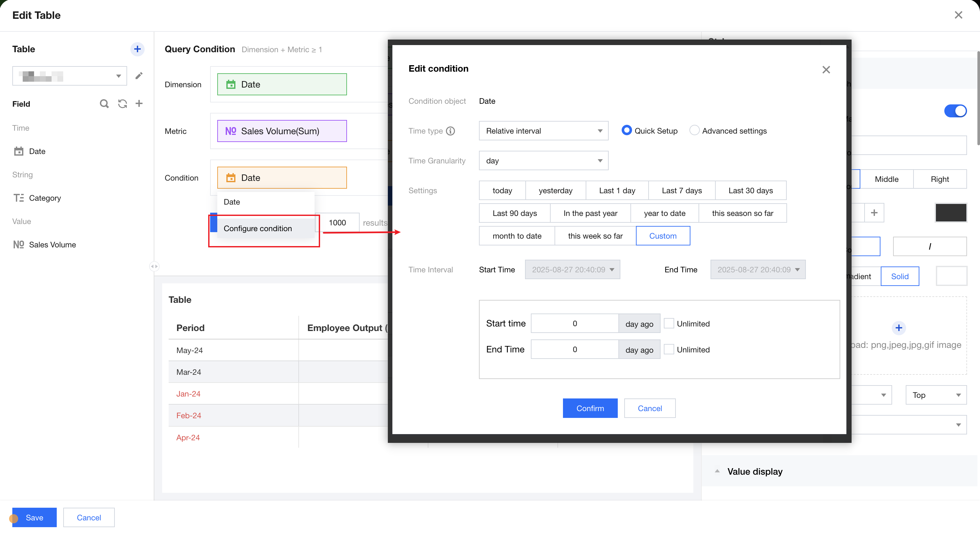Select the Last 7 days setting
Viewport: 980px width, 533px height.
[x=681, y=191]
